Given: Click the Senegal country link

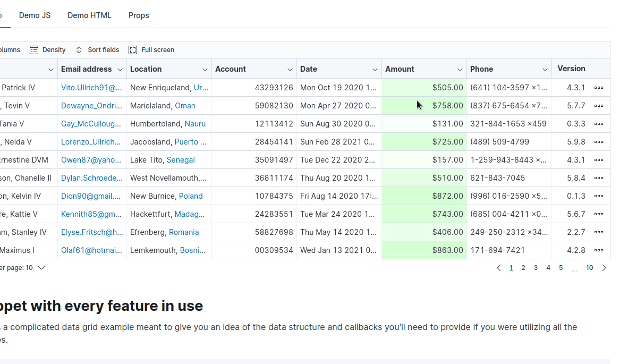Looking at the screenshot, I should click(181, 160).
